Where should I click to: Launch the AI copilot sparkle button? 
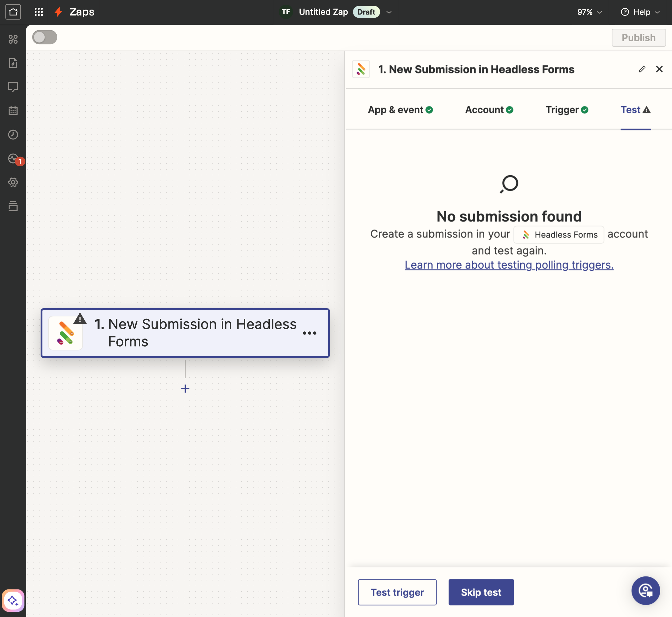point(13,600)
